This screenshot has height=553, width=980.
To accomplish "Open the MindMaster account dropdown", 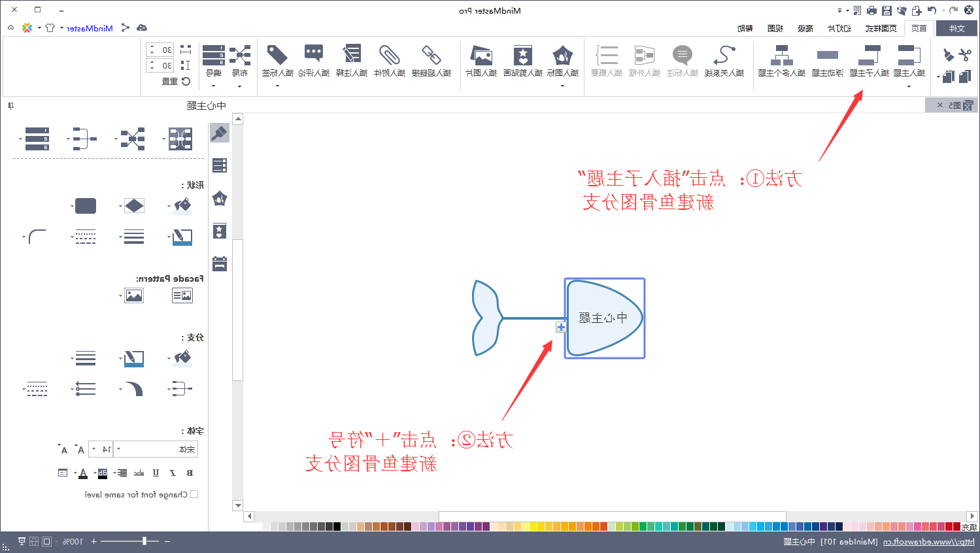I will click(x=62, y=28).
